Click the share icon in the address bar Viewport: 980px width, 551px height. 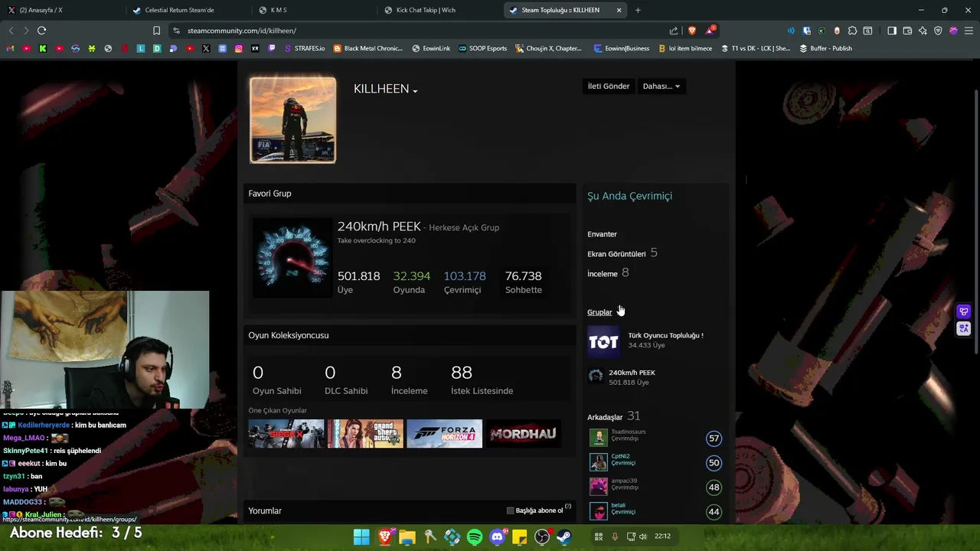674,31
